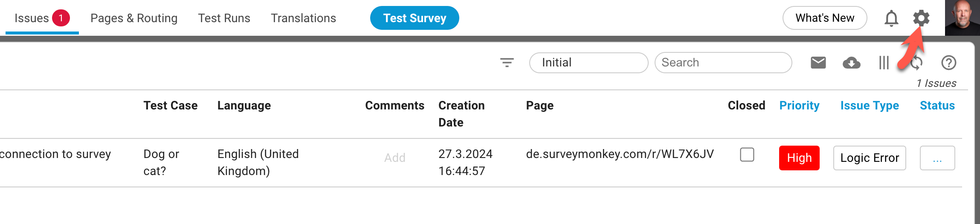
Task: Open the Initial filter dropdown
Action: click(x=589, y=63)
